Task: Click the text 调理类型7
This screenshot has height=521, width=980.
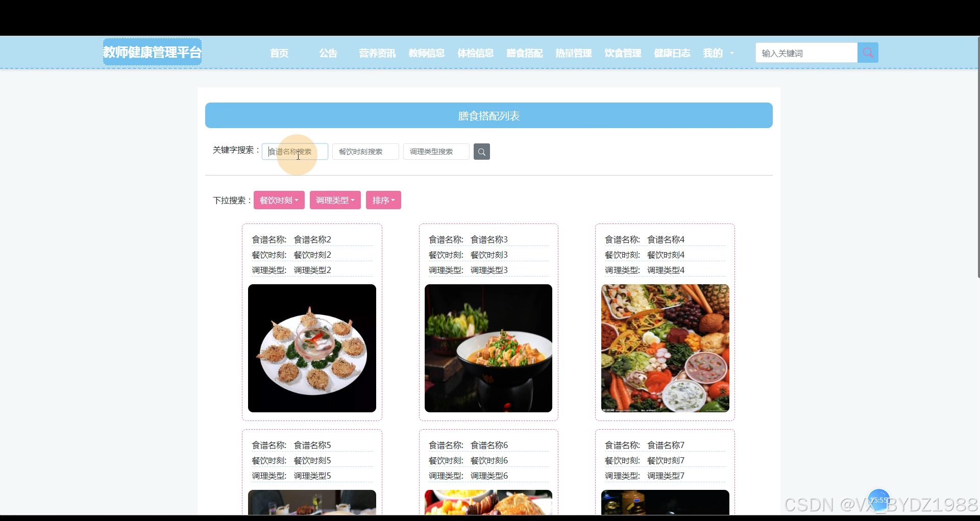Action: click(x=666, y=476)
